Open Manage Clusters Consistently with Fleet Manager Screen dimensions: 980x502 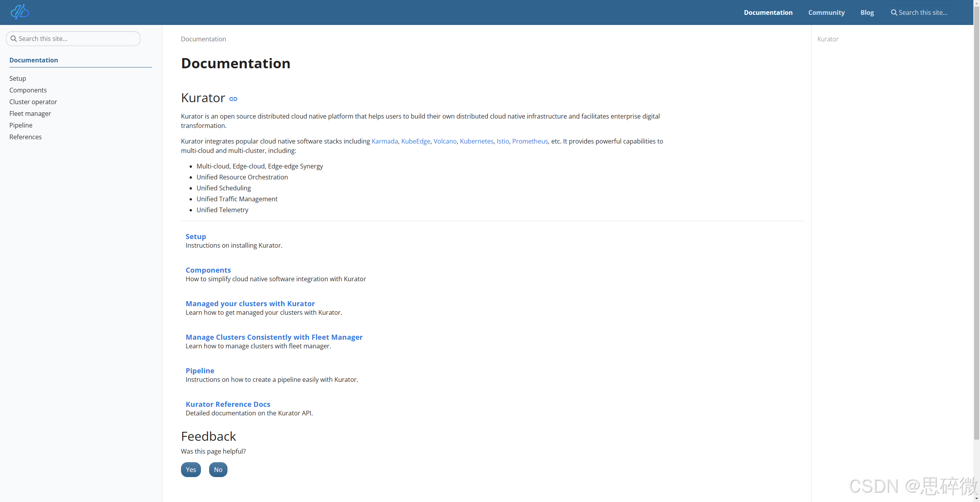pyautogui.click(x=274, y=337)
